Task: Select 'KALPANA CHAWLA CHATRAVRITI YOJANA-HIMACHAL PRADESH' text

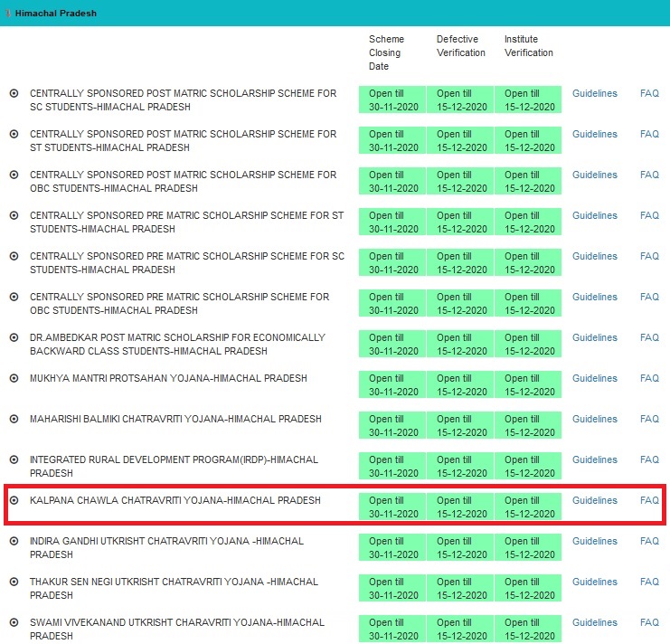Action: pyautogui.click(x=175, y=500)
